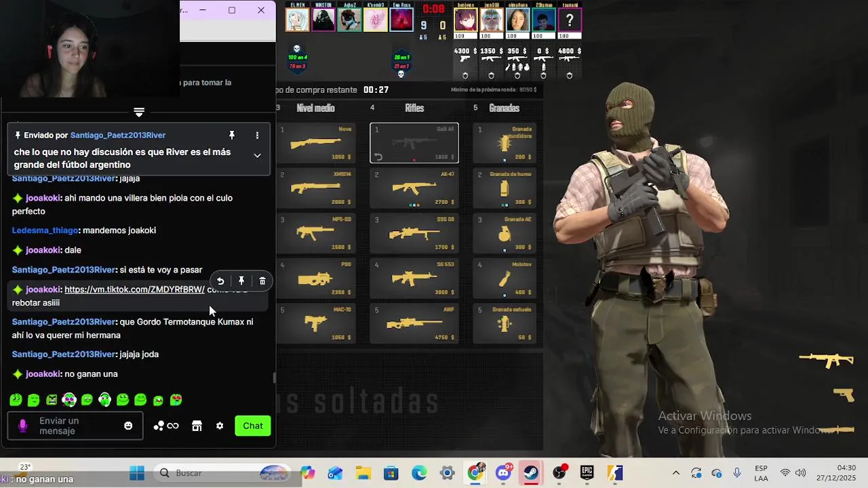Select the SSG 08 sniper rifle
868x488 pixels.
click(414, 233)
